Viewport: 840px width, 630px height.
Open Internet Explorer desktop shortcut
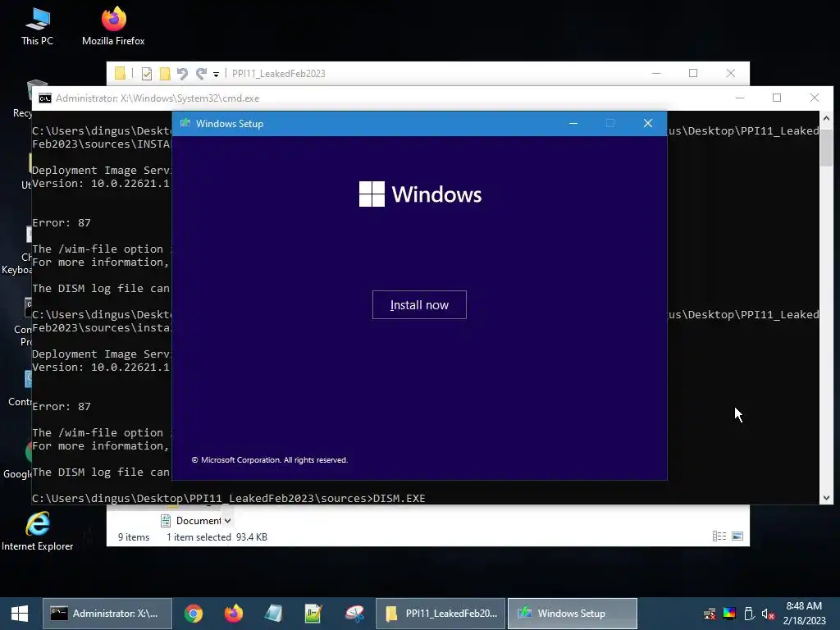37,532
